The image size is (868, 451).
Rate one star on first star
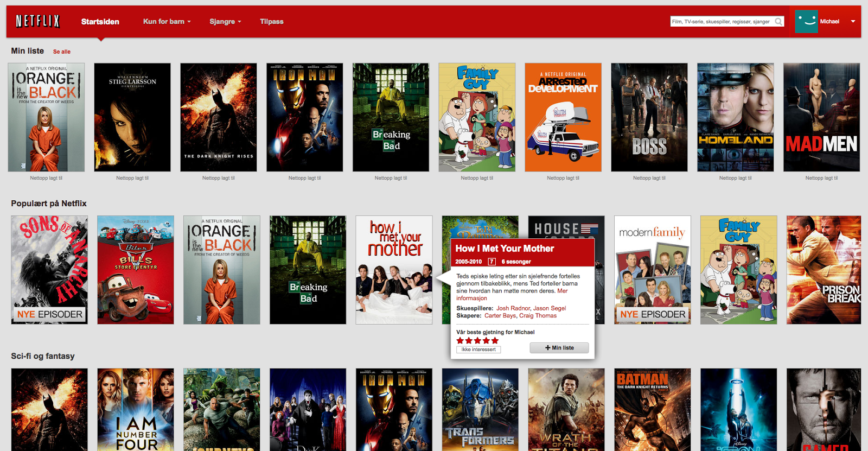[460, 341]
